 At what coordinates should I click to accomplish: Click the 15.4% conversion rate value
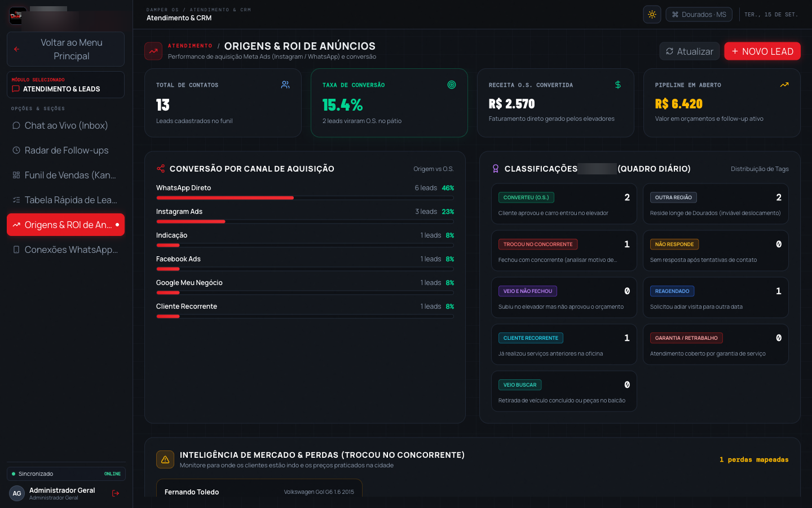point(342,105)
